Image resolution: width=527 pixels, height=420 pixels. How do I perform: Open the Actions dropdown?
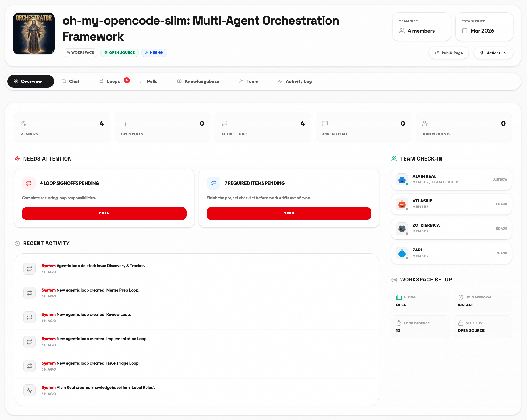(493, 53)
